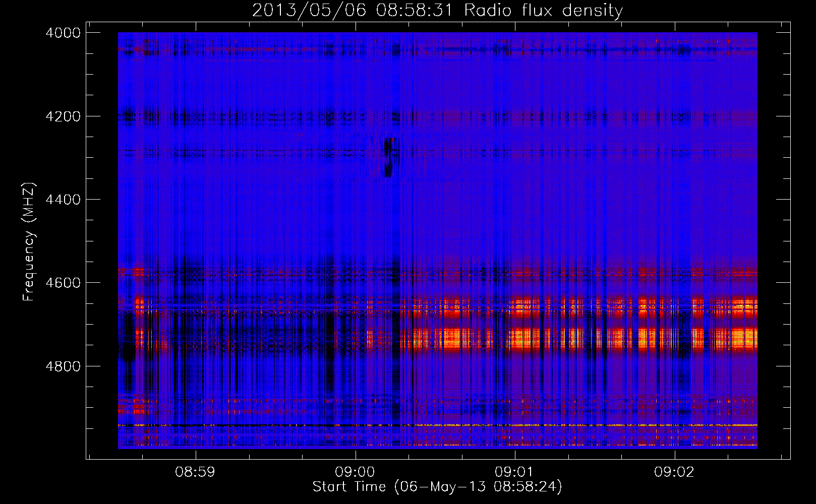Image resolution: width=816 pixels, height=504 pixels.
Task: Select the "Frequency (MHZ)" axis label
Action: [29, 242]
